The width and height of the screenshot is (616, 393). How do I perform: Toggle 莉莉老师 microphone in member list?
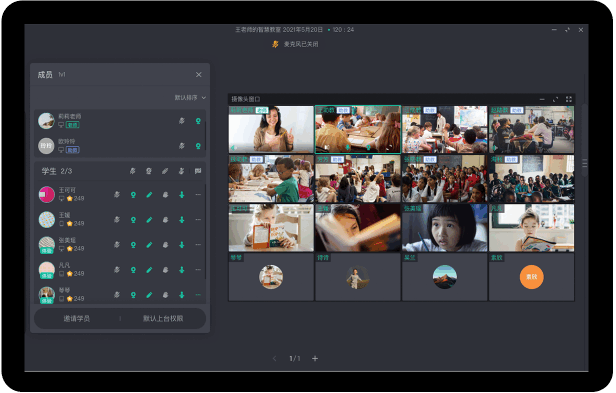coord(182,121)
